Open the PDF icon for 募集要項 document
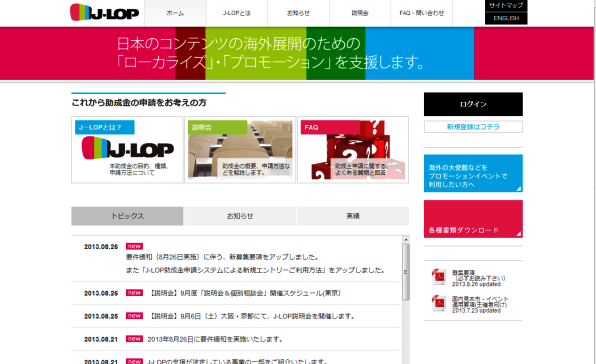596x364 pixels. [439, 277]
